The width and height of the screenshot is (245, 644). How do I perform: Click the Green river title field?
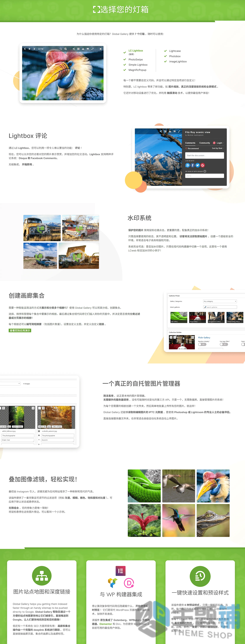pyautogui.click(x=18, y=440)
